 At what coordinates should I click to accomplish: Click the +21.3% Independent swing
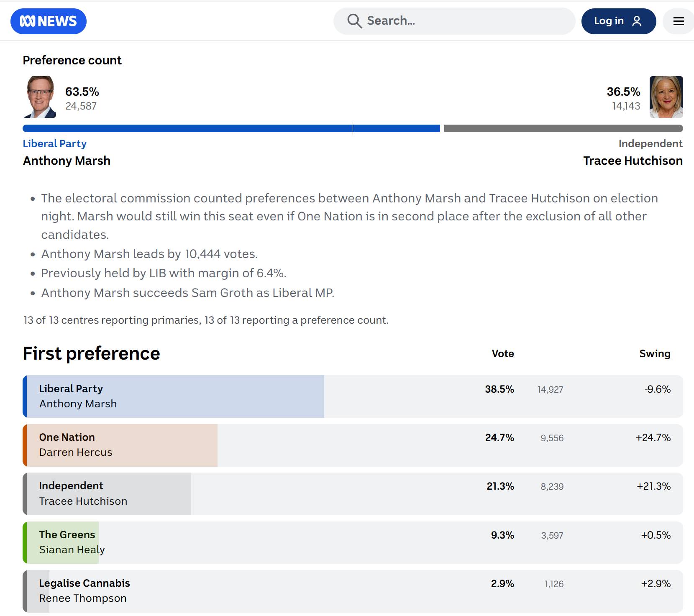[x=654, y=486]
